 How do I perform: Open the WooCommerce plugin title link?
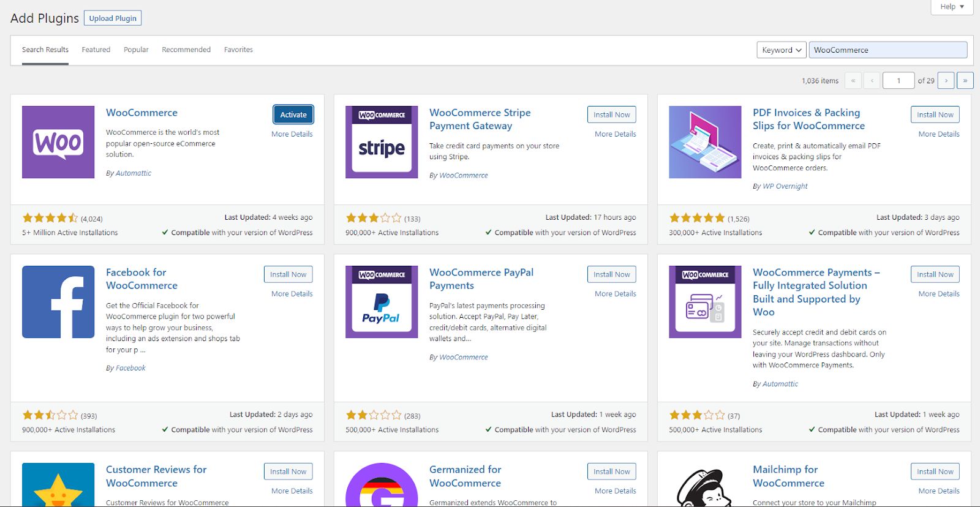[141, 113]
